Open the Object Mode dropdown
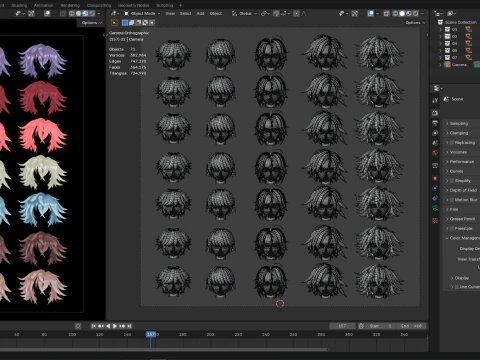480x360 pixels. point(142,14)
